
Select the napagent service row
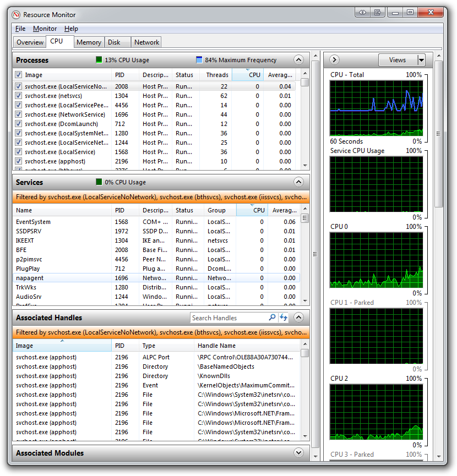pos(30,278)
